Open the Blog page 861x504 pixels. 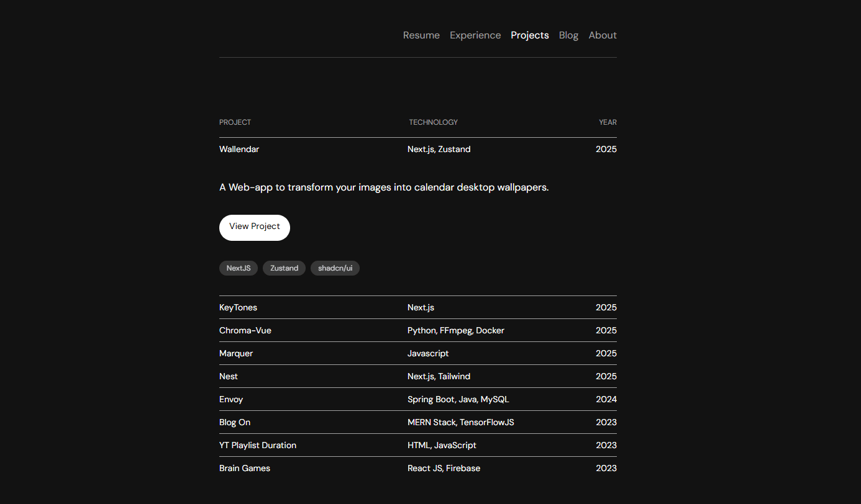(x=568, y=35)
